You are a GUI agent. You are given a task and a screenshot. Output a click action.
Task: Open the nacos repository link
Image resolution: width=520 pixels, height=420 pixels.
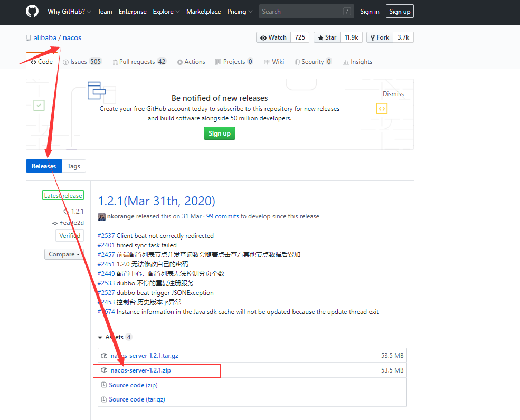(x=72, y=38)
